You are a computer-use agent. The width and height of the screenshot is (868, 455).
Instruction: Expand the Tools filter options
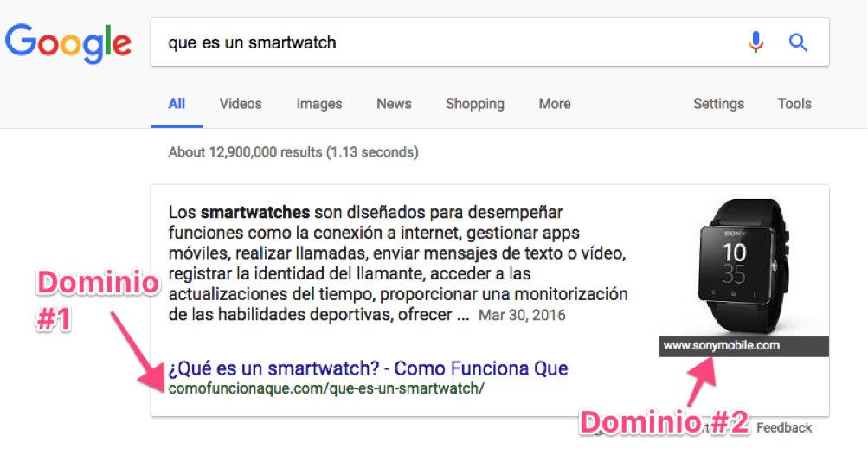tap(794, 104)
